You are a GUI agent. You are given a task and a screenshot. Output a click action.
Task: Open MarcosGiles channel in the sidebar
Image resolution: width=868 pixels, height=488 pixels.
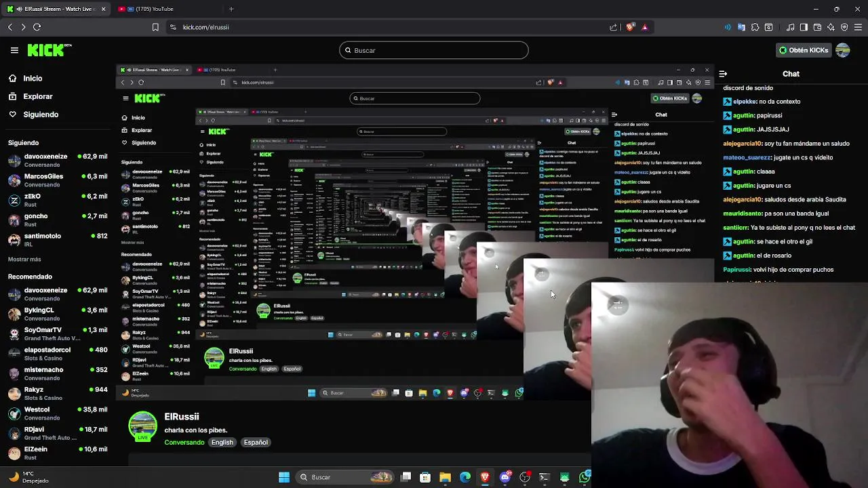click(x=58, y=180)
